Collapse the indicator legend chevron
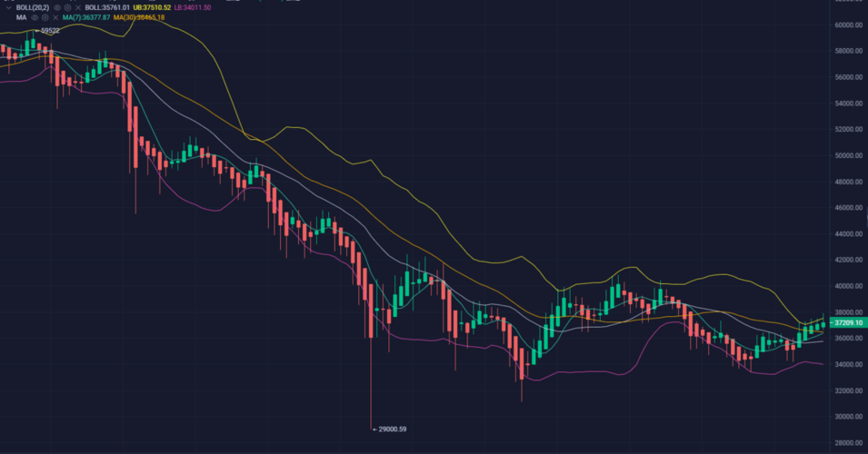This screenshot has height=454, width=868. (x=8, y=7)
